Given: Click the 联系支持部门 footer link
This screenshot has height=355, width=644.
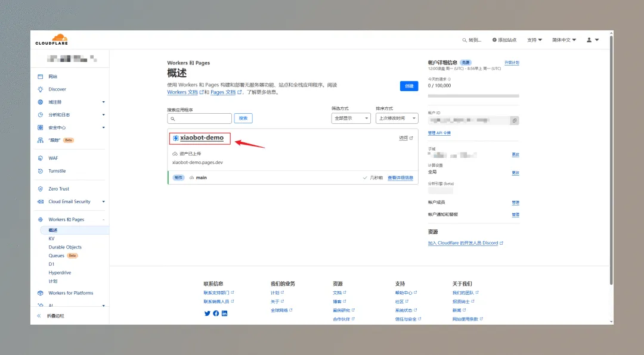Looking at the screenshot, I should [x=216, y=292].
